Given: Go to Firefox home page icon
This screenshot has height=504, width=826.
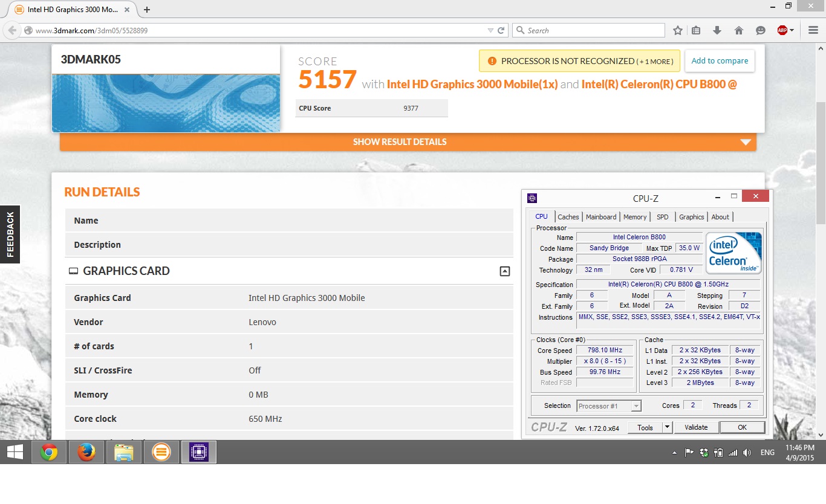Looking at the screenshot, I should point(738,30).
